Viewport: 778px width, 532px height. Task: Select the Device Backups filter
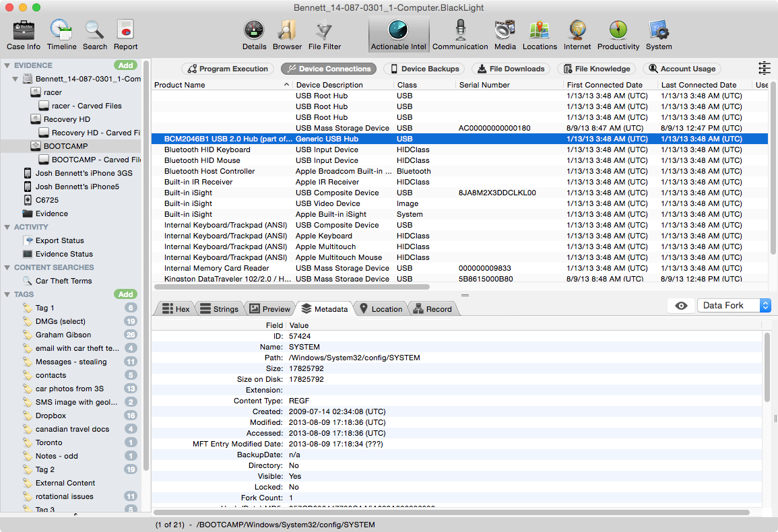pos(424,69)
